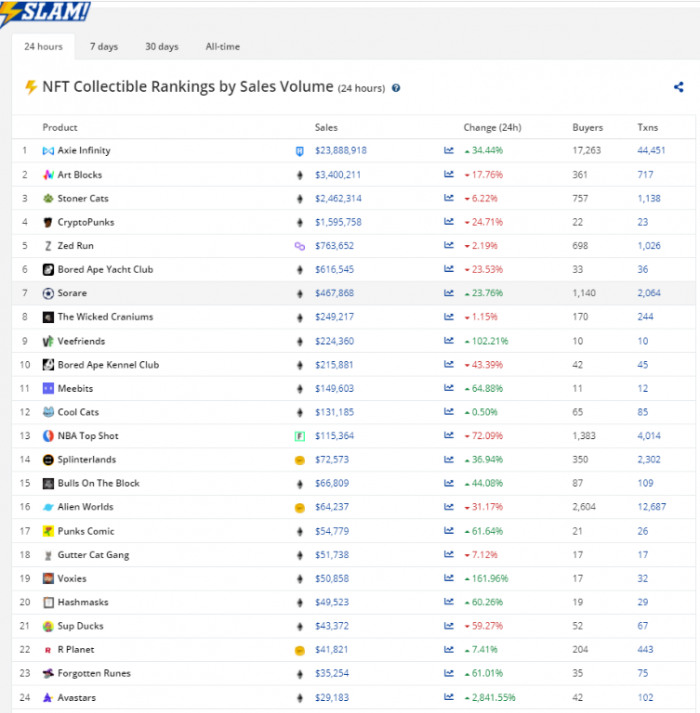Click the $3,400,211 sales value
Screen dimensions: 700x713
click(x=338, y=175)
